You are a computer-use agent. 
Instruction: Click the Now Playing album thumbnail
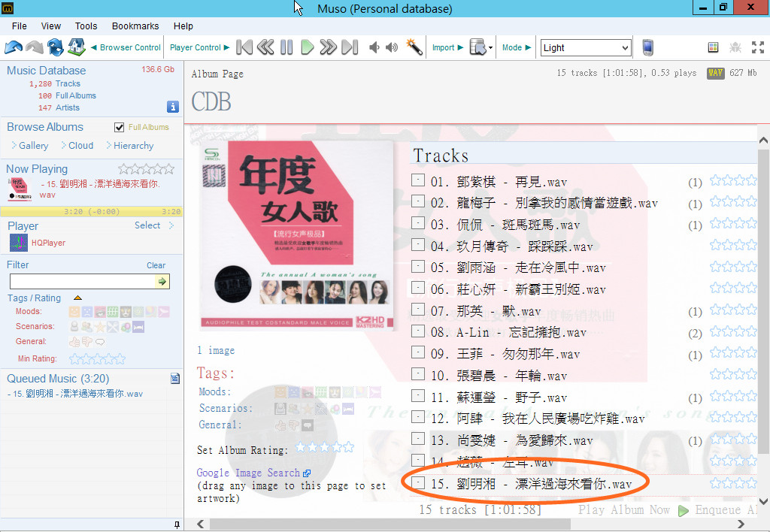[x=20, y=189]
